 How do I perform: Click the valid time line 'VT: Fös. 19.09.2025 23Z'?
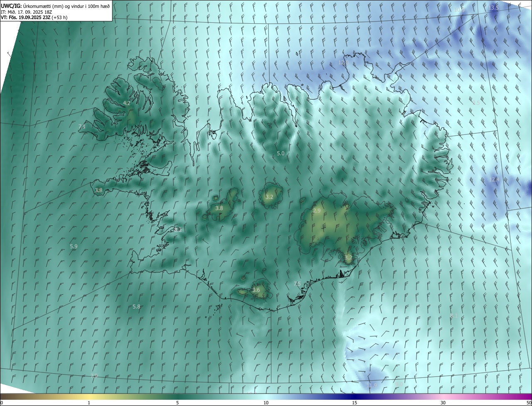pos(26,17)
